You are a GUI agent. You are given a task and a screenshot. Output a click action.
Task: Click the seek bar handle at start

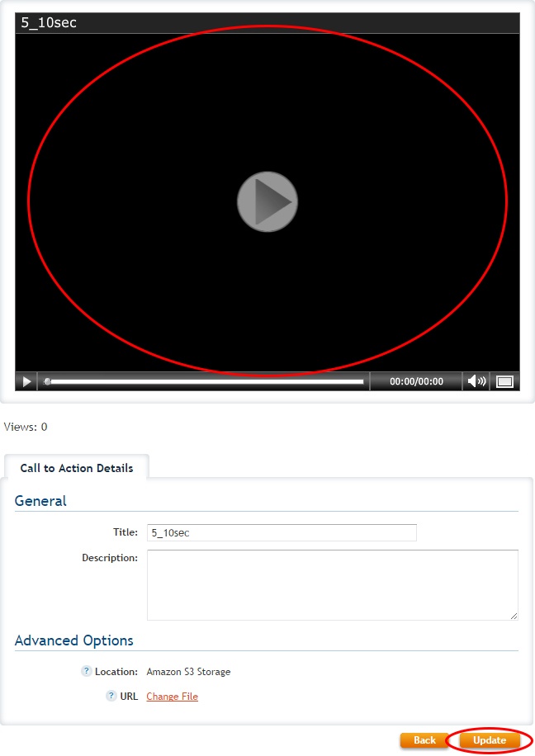coord(47,381)
